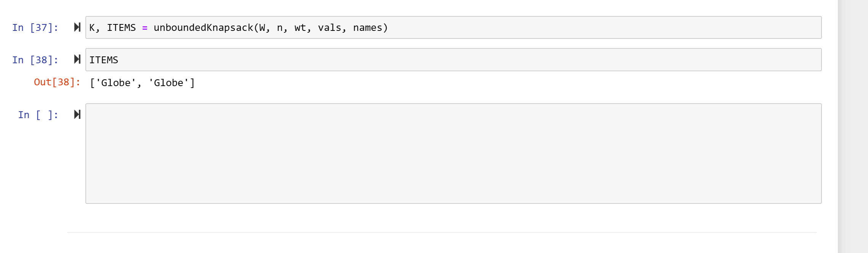Select the In [37] prompt label
The image size is (868, 253).
[x=35, y=27]
